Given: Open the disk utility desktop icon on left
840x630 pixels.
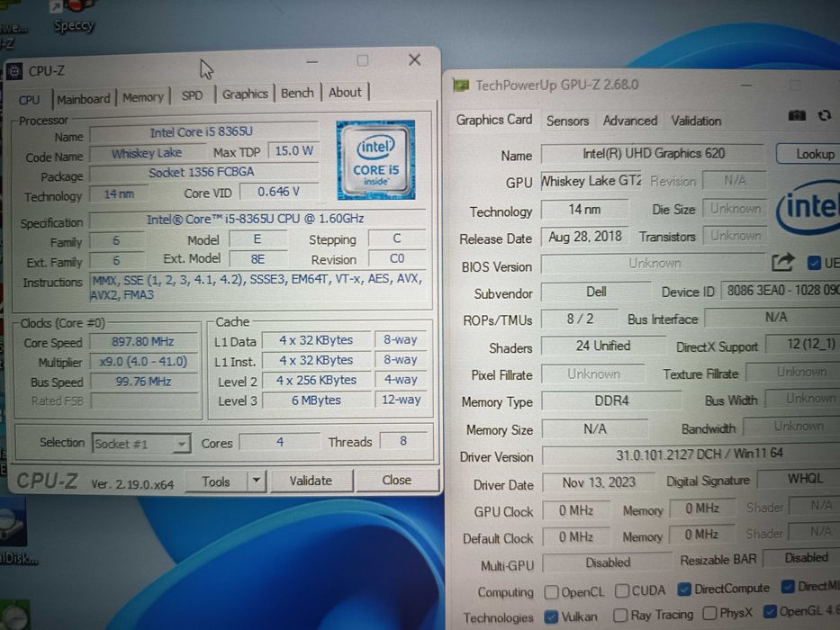Looking at the screenshot, I should pos(15,531).
